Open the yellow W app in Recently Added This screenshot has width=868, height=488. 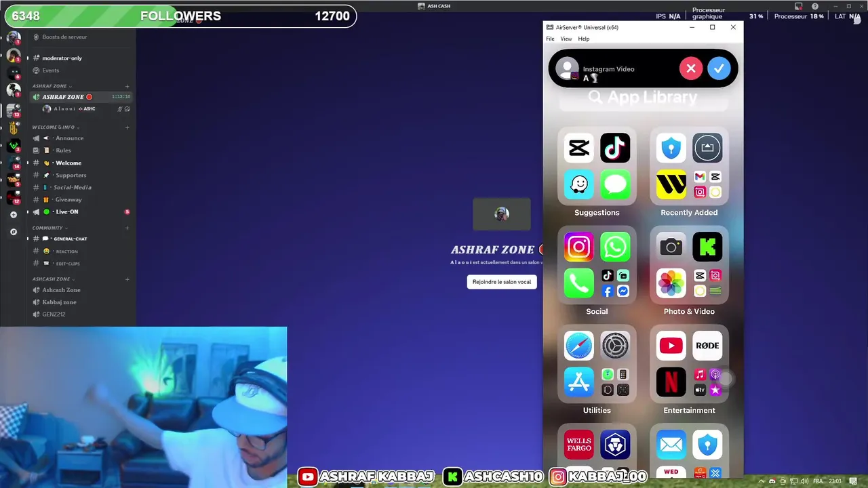pos(671,184)
